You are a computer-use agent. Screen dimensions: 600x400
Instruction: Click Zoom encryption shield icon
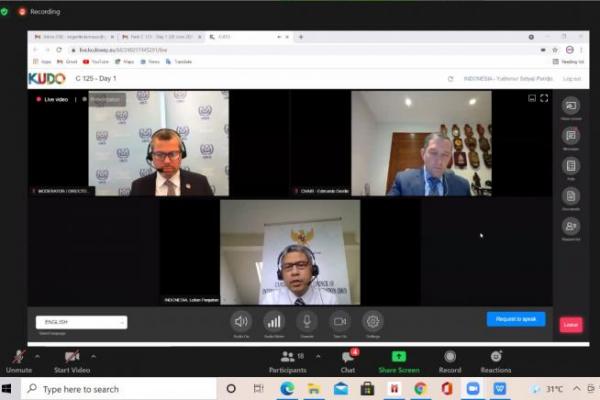pos(5,12)
